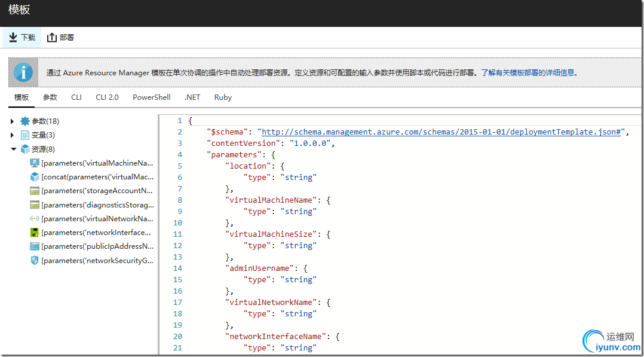Click line number 21 in the gutter
644x357 pixels.
click(x=177, y=347)
